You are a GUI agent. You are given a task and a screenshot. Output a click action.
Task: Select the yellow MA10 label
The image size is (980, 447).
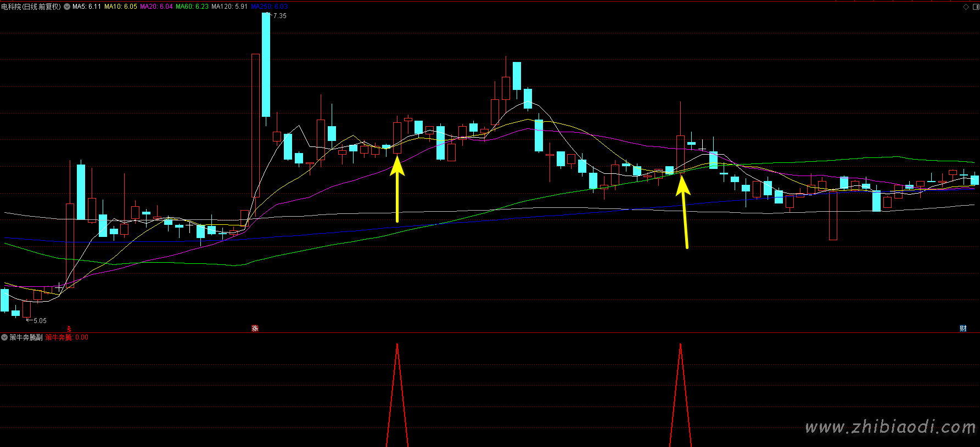121,7
